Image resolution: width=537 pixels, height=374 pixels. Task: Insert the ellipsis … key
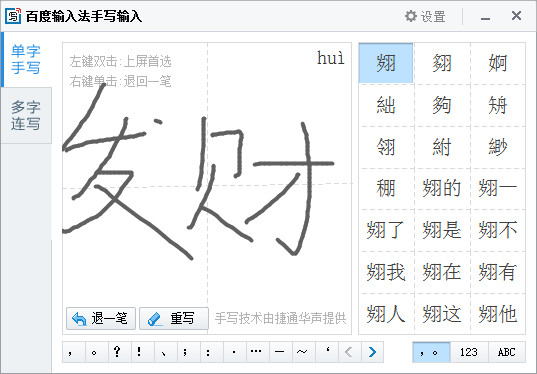click(257, 352)
